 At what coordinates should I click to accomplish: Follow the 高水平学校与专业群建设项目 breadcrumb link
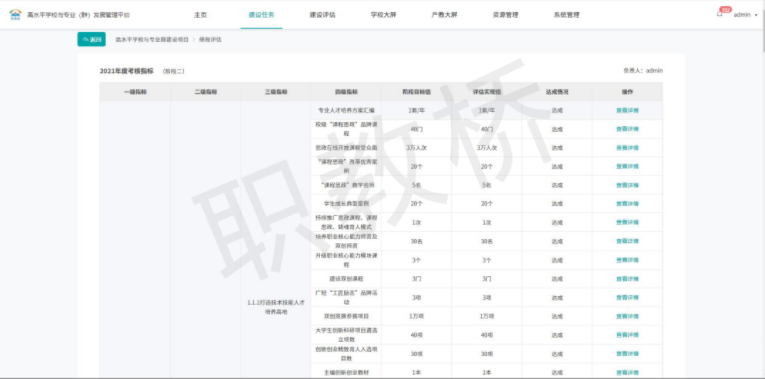(152, 40)
